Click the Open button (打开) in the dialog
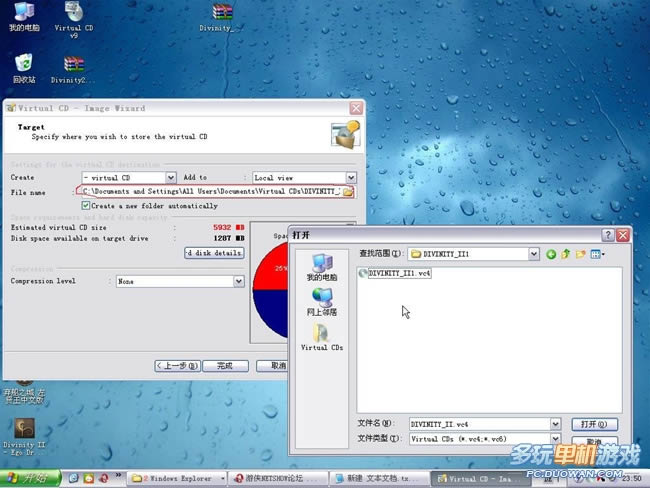The width and height of the screenshot is (650, 488). tap(594, 424)
